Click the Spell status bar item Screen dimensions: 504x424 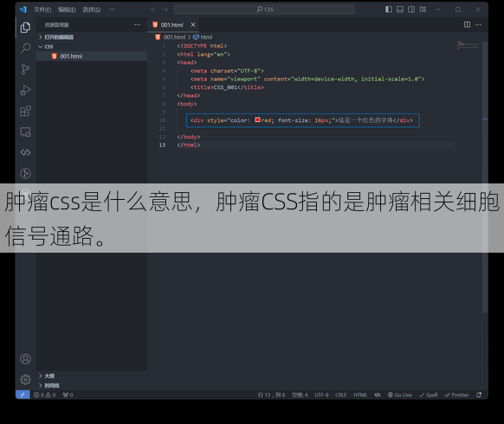pyautogui.click(x=429, y=395)
